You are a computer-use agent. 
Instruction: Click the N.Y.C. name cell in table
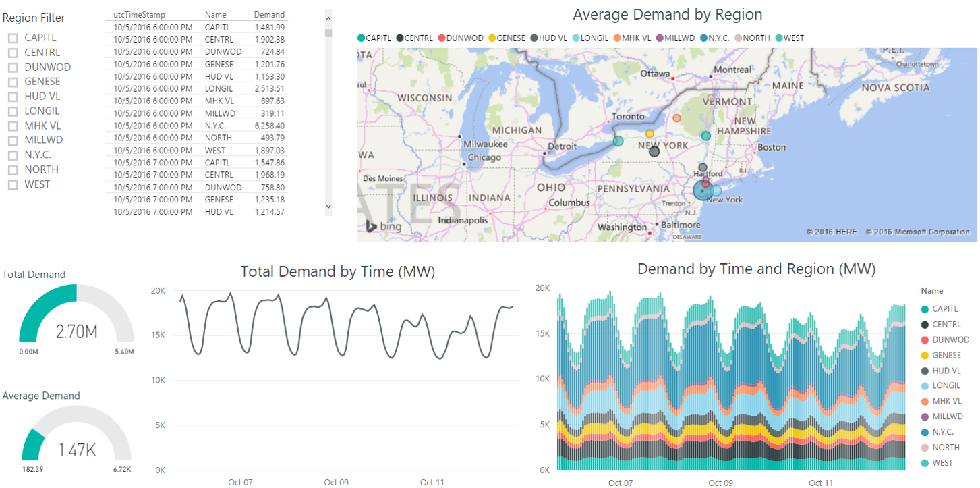tap(215, 126)
